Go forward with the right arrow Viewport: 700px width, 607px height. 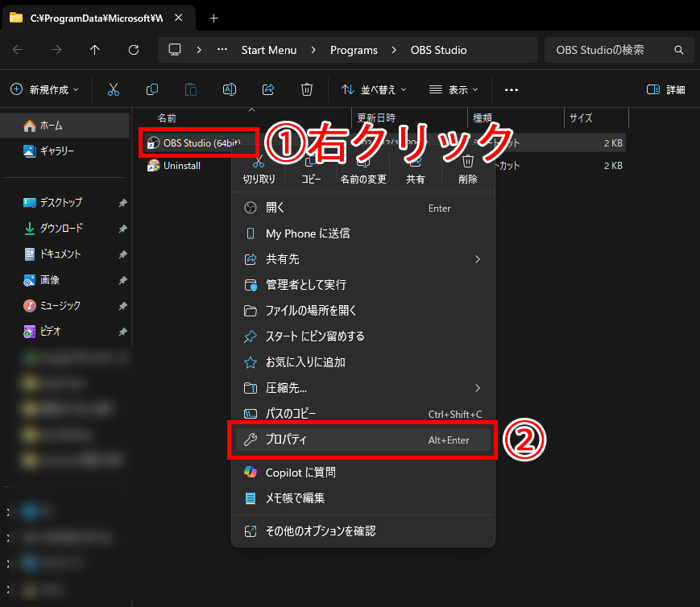(56, 50)
